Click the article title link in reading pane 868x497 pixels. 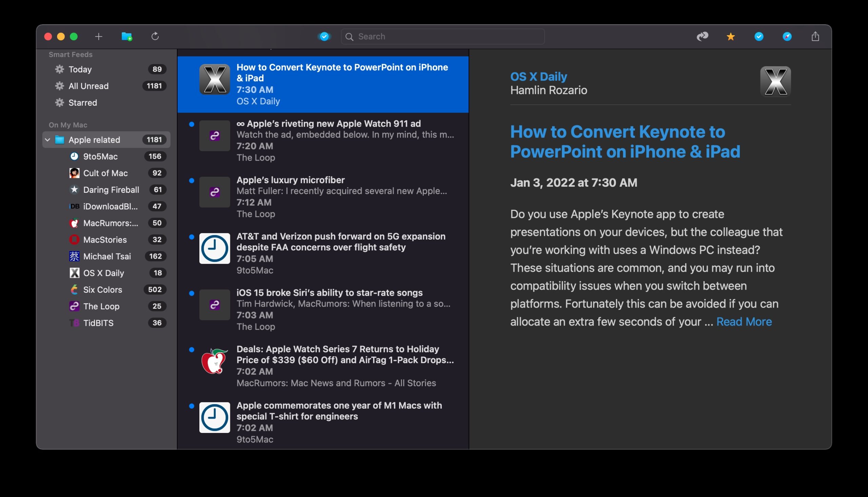(x=625, y=142)
